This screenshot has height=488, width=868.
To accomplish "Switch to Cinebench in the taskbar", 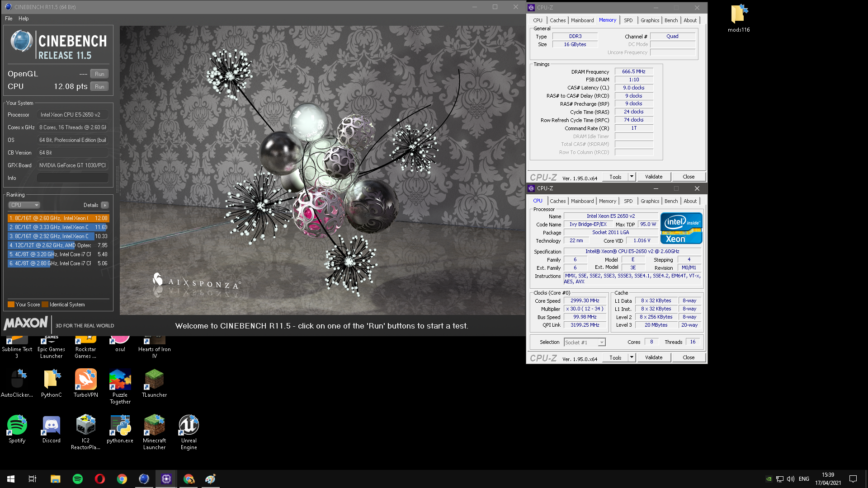I will [x=144, y=479].
